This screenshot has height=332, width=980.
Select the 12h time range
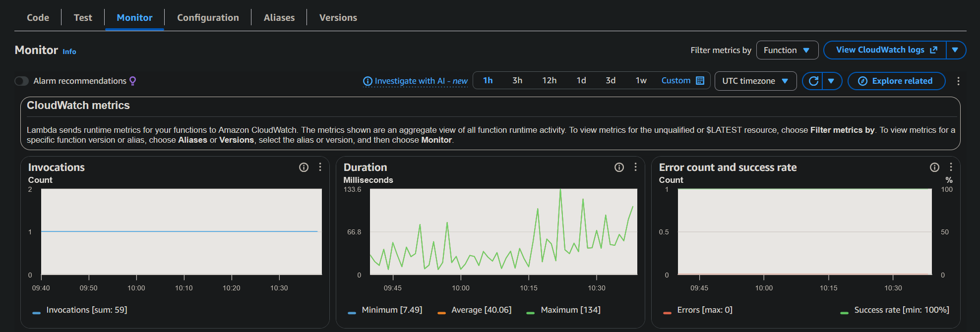(549, 80)
